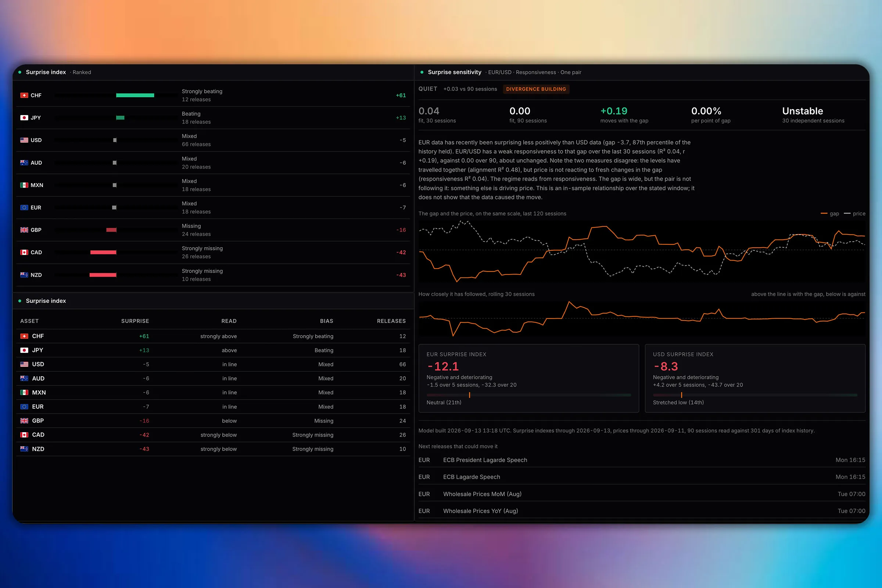The image size is (882, 588).
Task: Click the QUIET regime label
Action: pyautogui.click(x=427, y=89)
